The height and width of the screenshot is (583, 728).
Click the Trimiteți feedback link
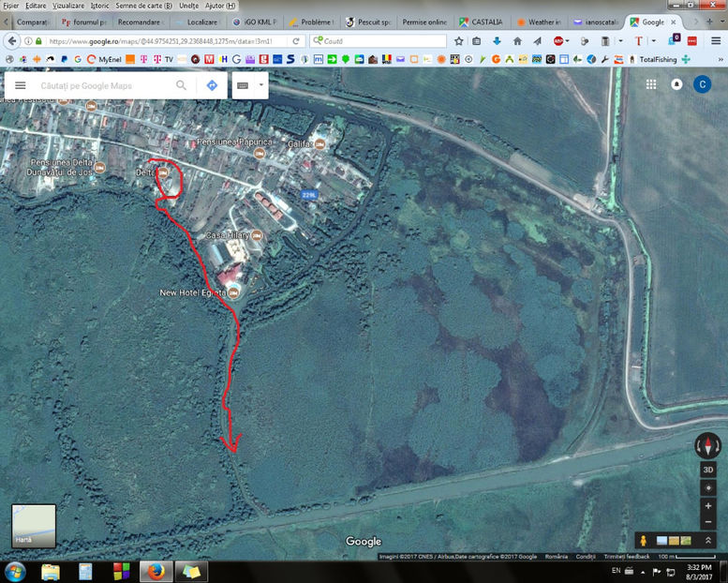coord(627,556)
